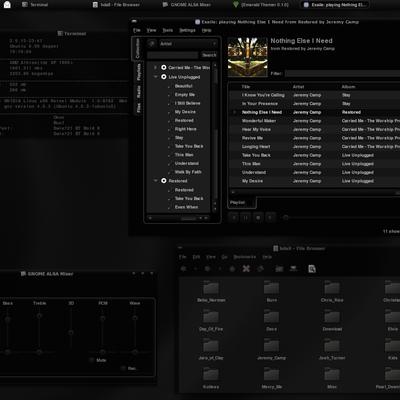Viewport: 400px width, 400px height.
Task: Select Right Here in the collection tree
Action: [186, 129]
